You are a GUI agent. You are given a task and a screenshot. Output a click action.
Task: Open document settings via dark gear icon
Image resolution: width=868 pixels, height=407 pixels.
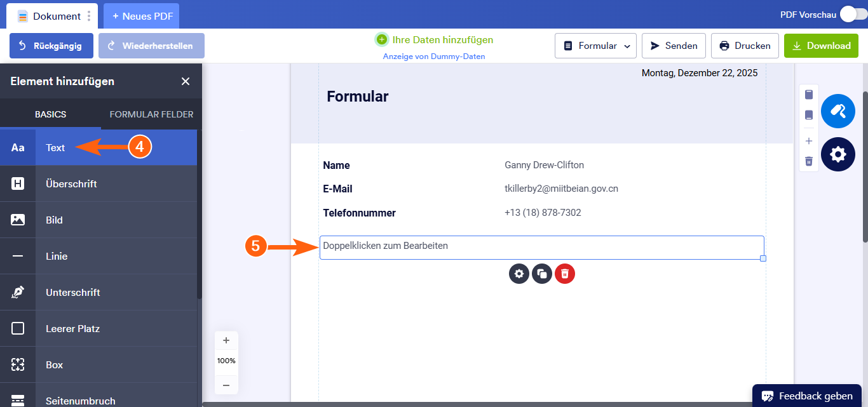(837, 154)
